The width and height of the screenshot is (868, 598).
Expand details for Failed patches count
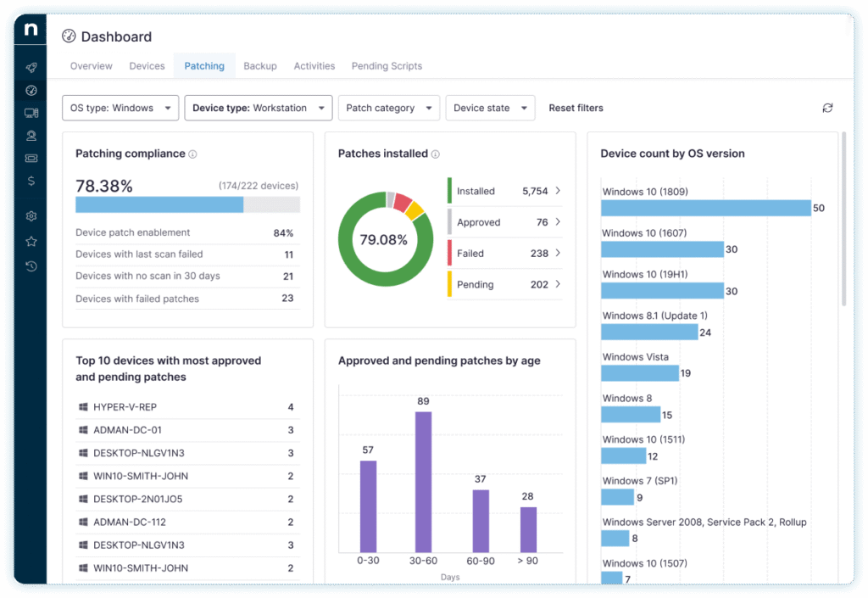point(559,253)
